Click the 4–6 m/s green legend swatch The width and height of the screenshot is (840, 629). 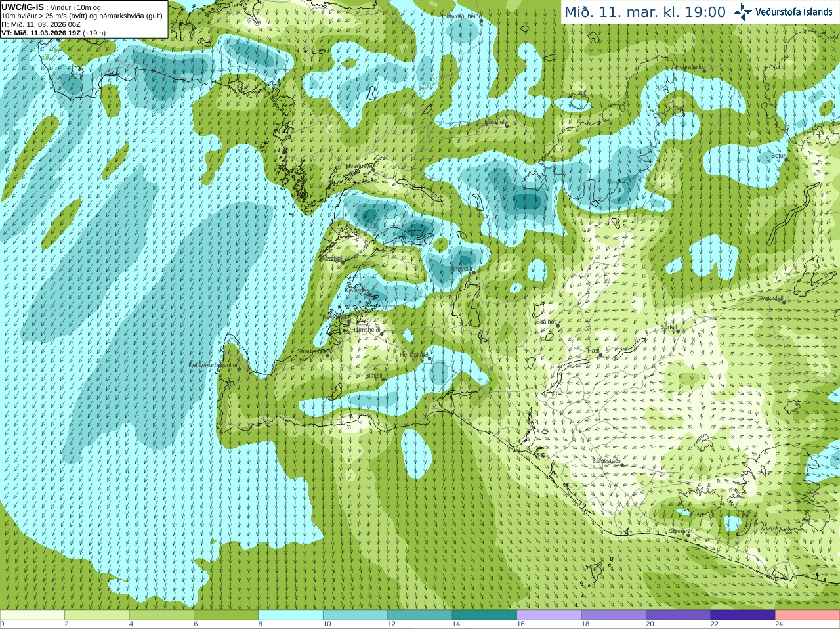pos(161,615)
